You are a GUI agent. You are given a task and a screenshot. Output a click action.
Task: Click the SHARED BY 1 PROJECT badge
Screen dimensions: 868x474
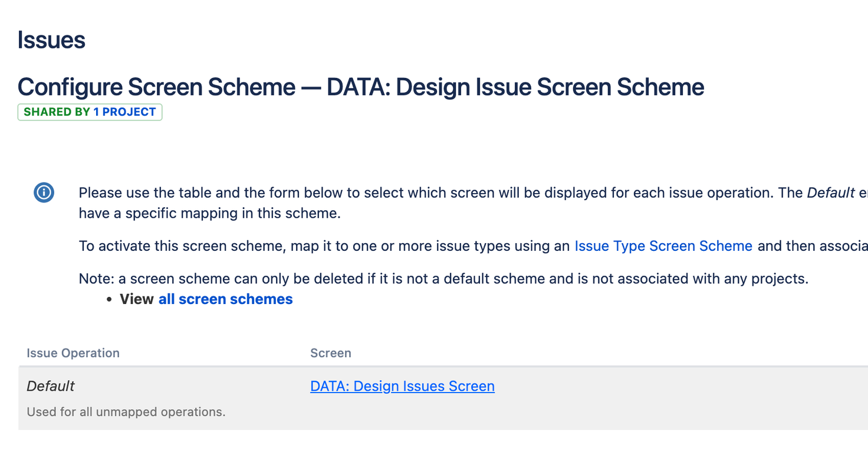[90, 112]
